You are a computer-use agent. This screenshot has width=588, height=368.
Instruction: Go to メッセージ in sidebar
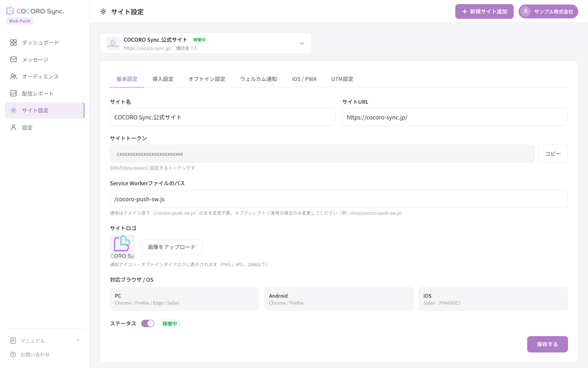click(45, 59)
